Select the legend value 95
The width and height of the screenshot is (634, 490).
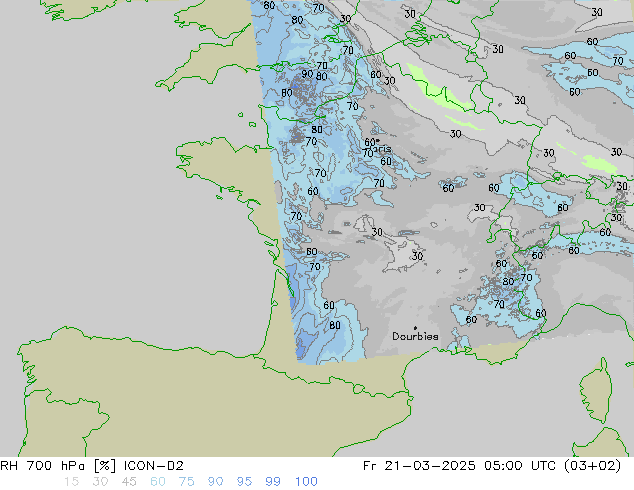[244, 482]
